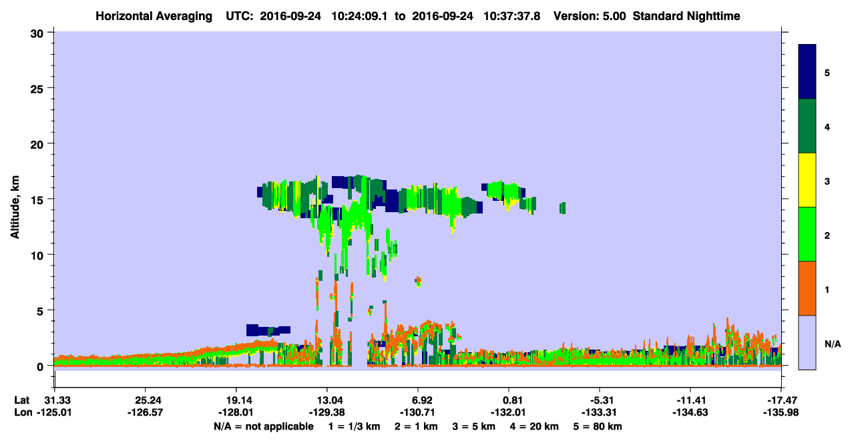Click the latitude value -17.47
868x445 pixels.
[x=781, y=400]
